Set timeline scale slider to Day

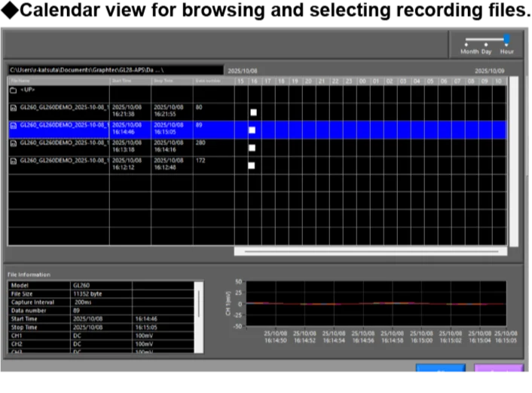coord(487,45)
